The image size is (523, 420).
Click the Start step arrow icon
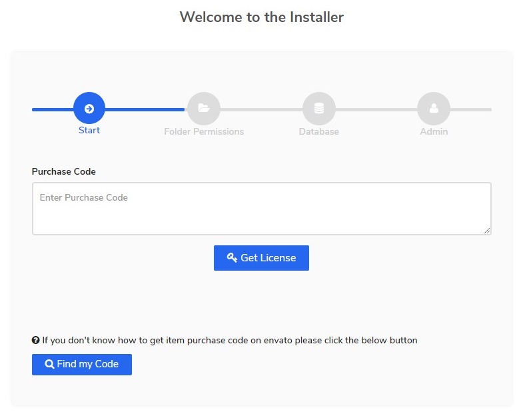coord(89,109)
